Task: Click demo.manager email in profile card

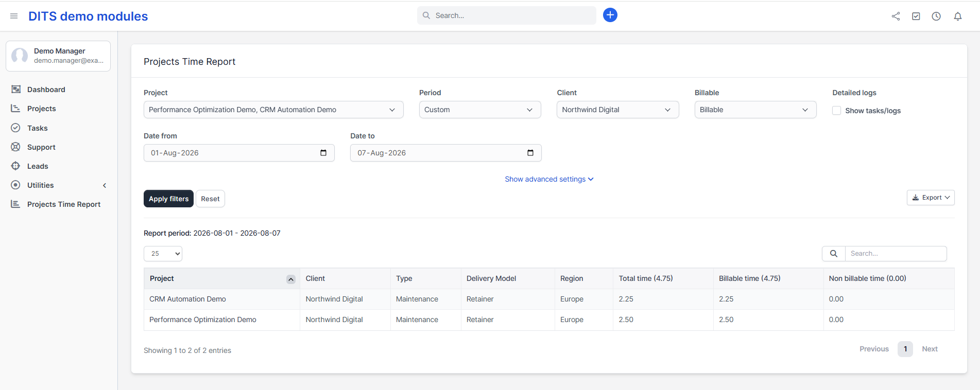Action: 68,61
